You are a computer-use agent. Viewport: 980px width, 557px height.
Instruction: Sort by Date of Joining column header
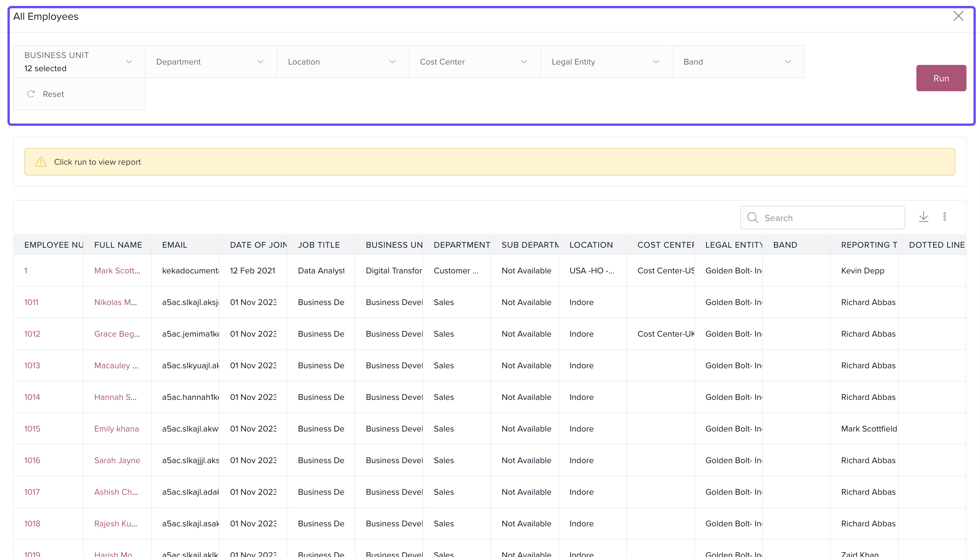click(x=258, y=245)
